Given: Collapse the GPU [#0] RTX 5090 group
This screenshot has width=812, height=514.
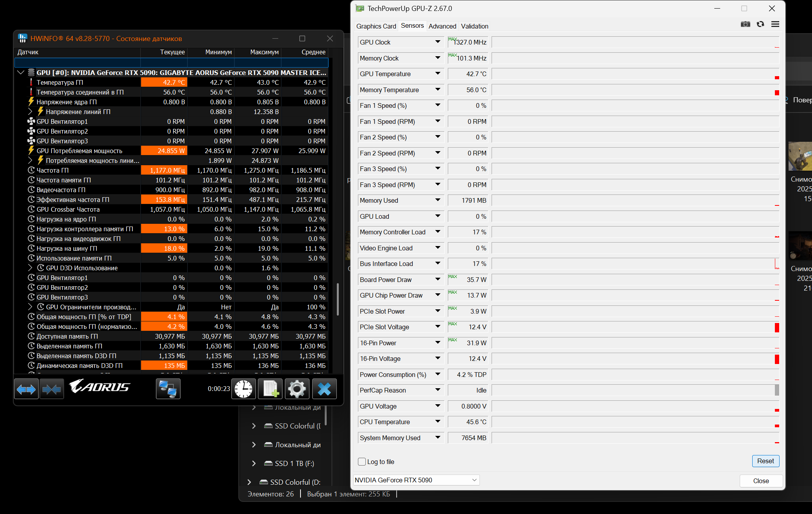Looking at the screenshot, I should 21,73.
